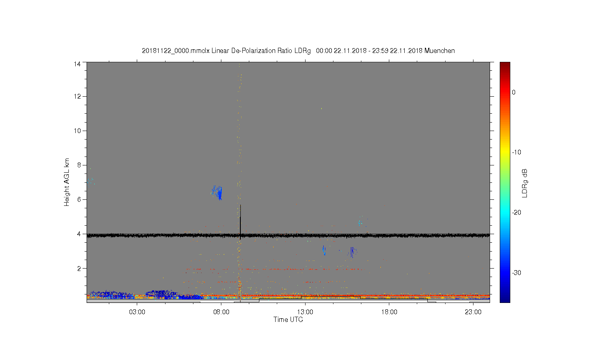
Task: Click the height tick label 14
Action: click(77, 64)
